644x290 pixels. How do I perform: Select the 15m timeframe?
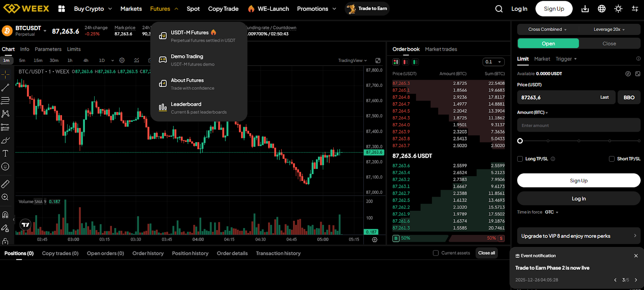tap(38, 60)
